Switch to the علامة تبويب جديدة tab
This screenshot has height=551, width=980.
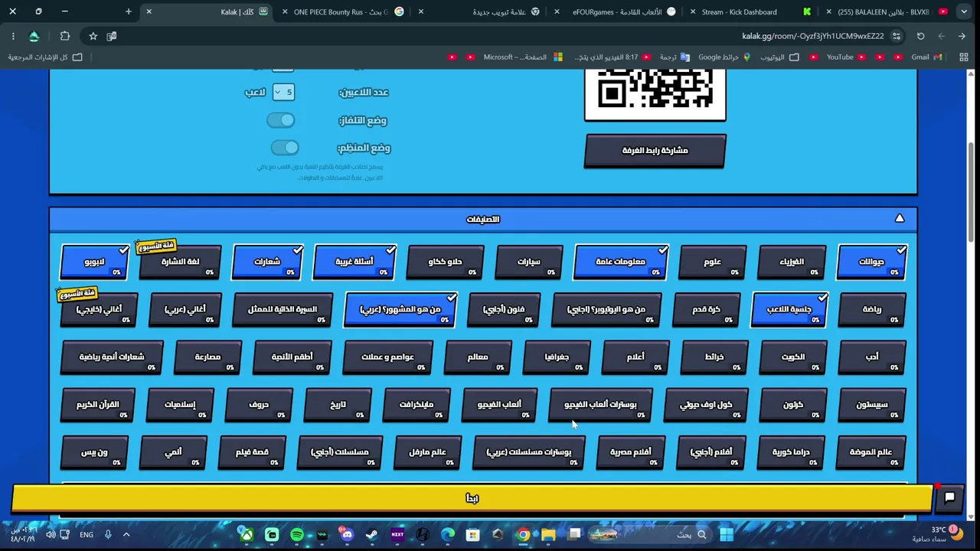click(498, 11)
